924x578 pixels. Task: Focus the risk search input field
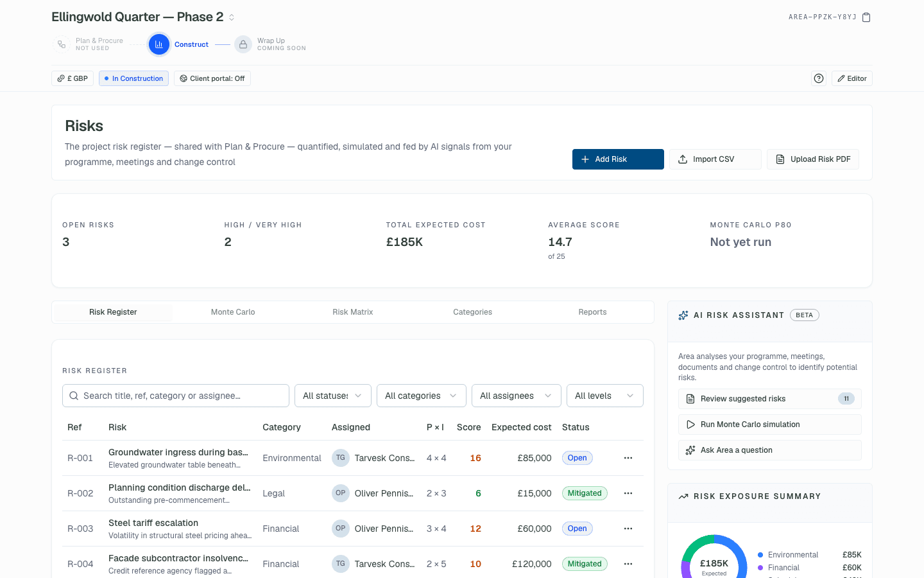click(x=176, y=396)
